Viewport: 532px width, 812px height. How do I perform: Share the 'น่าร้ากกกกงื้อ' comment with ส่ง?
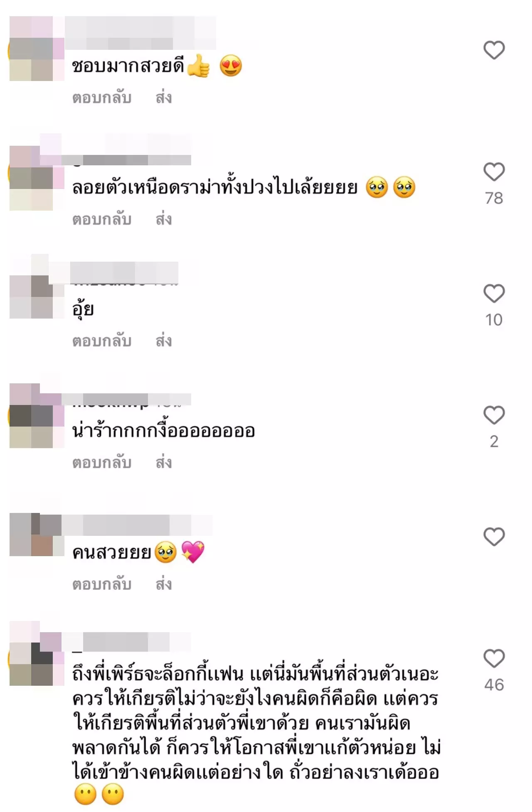164,463
